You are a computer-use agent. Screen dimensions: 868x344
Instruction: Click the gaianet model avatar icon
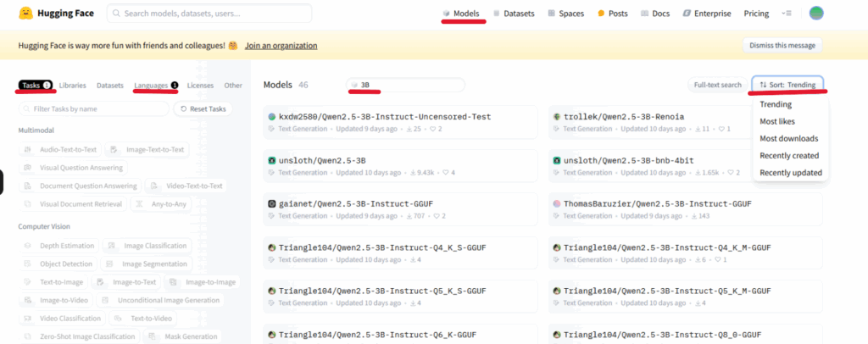[x=272, y=204]
